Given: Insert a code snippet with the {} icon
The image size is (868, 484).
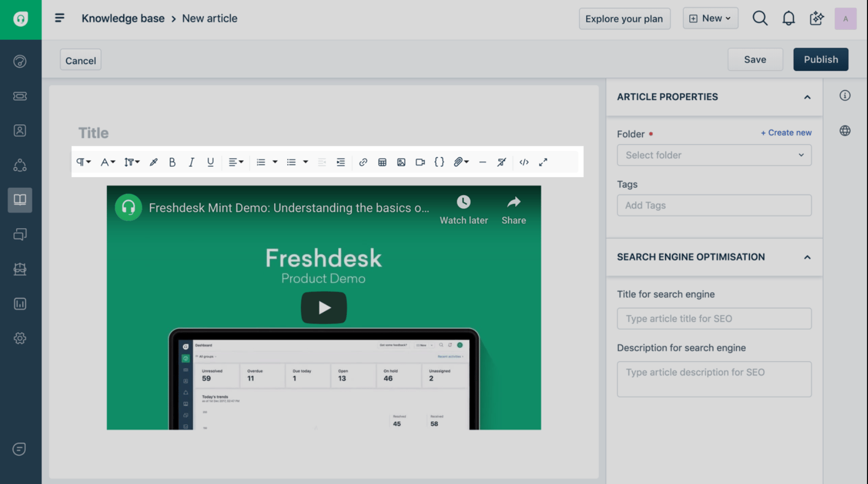Looking at the screenshot, I should 439,162.
